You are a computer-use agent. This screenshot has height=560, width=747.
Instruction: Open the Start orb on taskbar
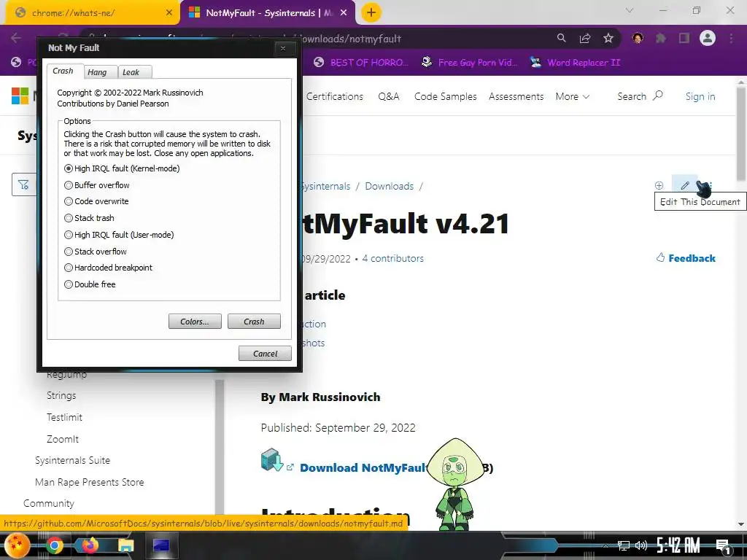17,545
